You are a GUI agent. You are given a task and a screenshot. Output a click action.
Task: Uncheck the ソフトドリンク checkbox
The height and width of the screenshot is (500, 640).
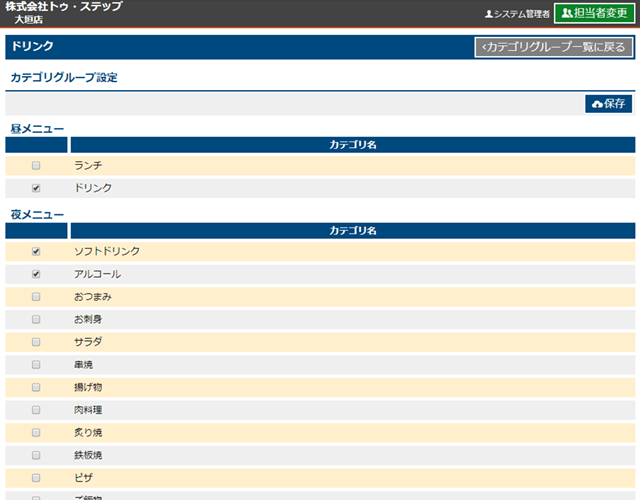(37, 252)
